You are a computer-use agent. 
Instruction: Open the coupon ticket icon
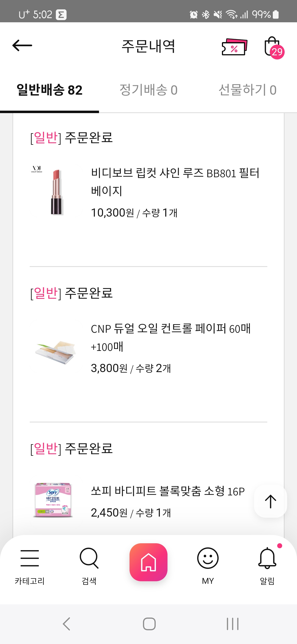point(234,47)
